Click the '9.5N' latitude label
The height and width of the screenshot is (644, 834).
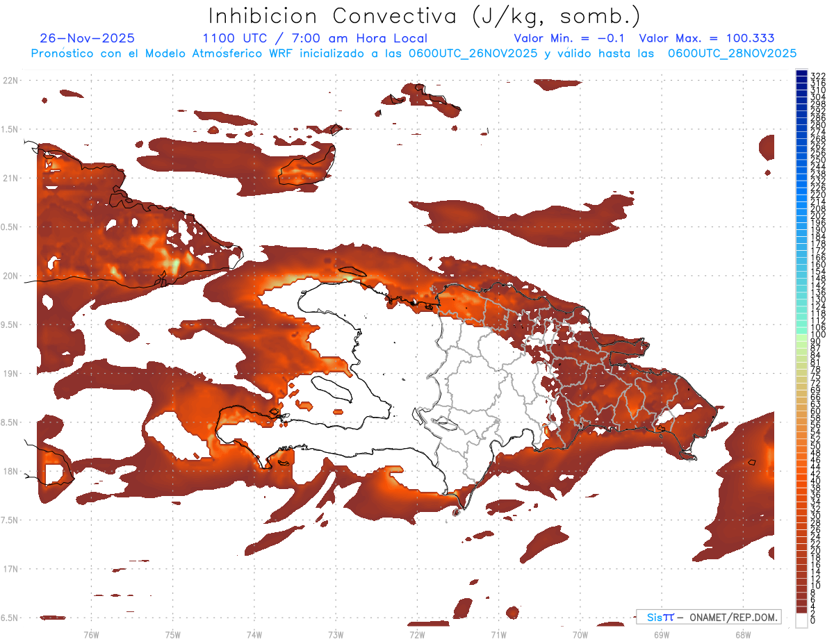[x=10, y=325]
